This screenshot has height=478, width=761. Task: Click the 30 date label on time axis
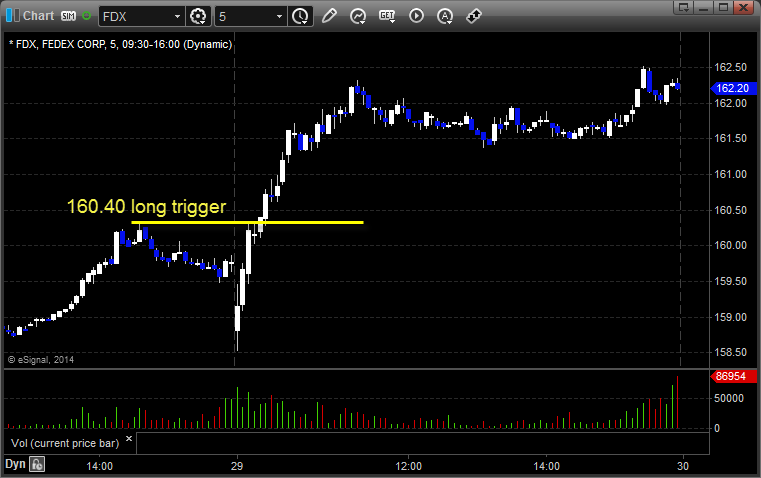(683, 466)
